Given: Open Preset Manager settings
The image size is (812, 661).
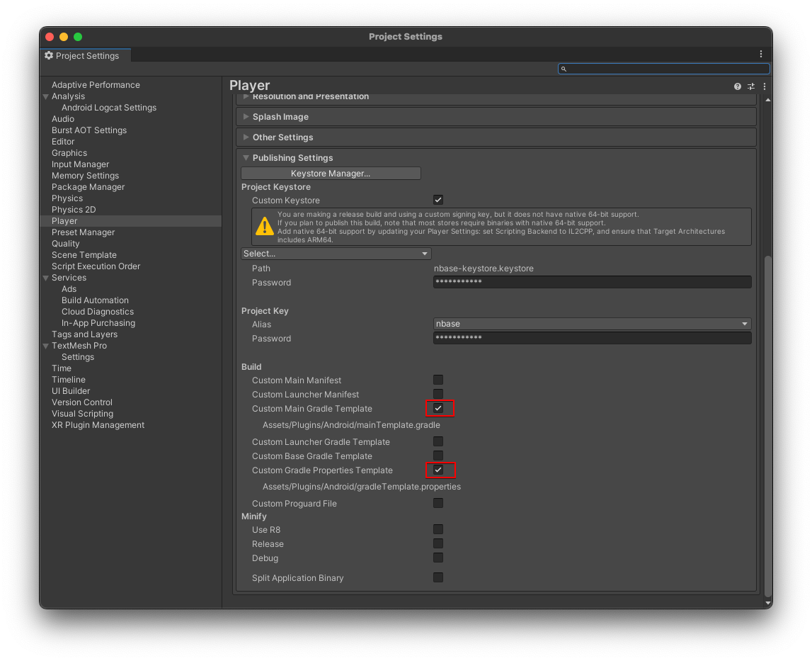Looking at the screenshot, I should point(84,232).
